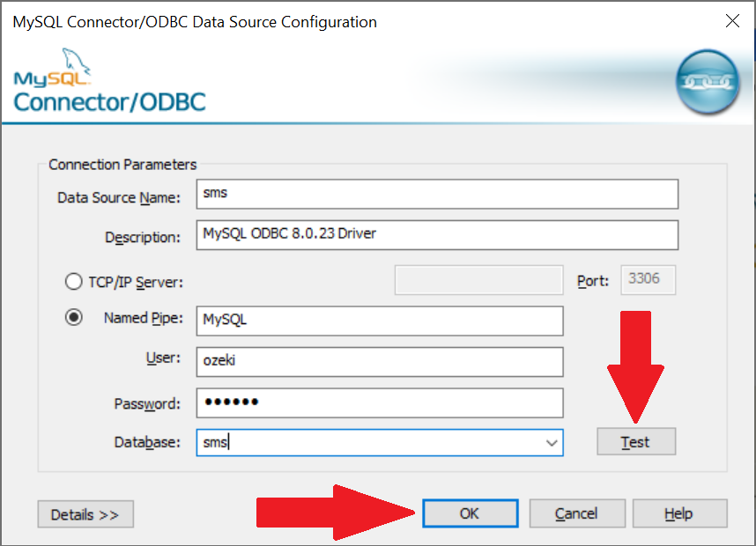Confirm settings with the OK button
This screenshot has width=756, height=546.
(x=470, y=513)
